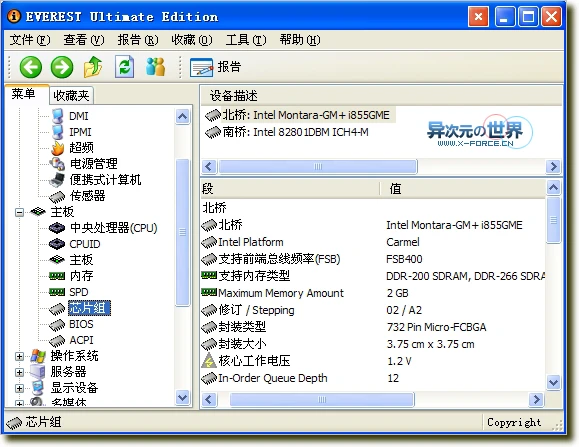
Task: Click the red X button left of Minimize
Action: point(478,17)
